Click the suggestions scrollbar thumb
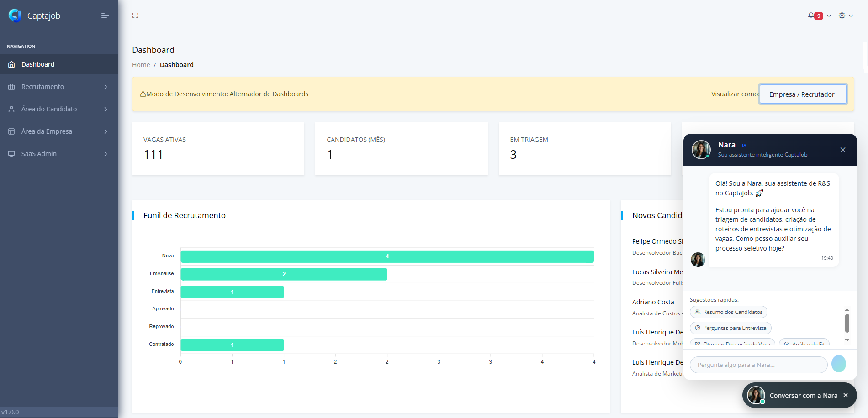The width and height of the screenshot is (868, 418). click(x=847, y=323)
